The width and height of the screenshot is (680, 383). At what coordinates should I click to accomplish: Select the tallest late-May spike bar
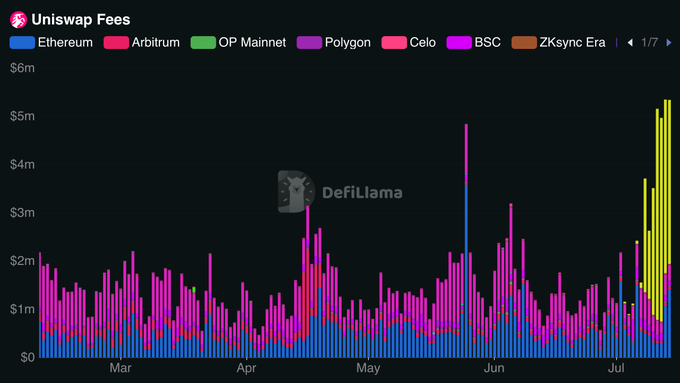click(x=466, y=241)
